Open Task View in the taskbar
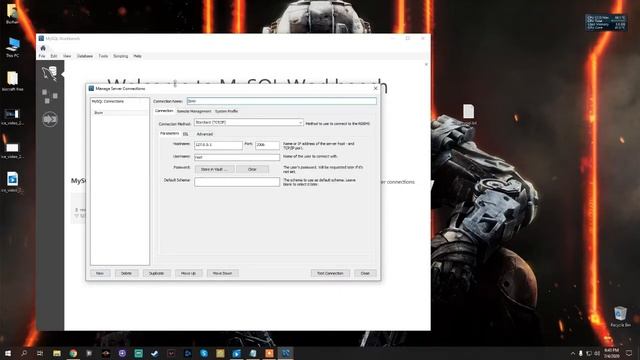 (x=40, y=353)
